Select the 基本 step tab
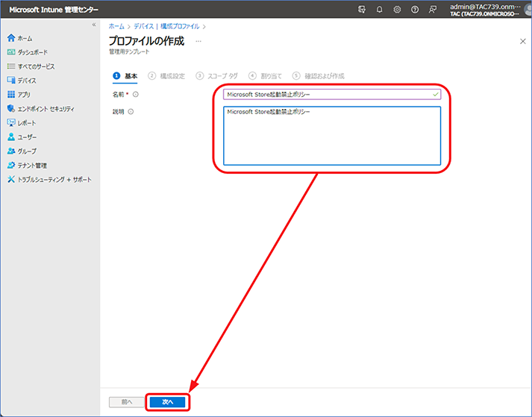This screenshot has width=532, height=417. (125, 76)
